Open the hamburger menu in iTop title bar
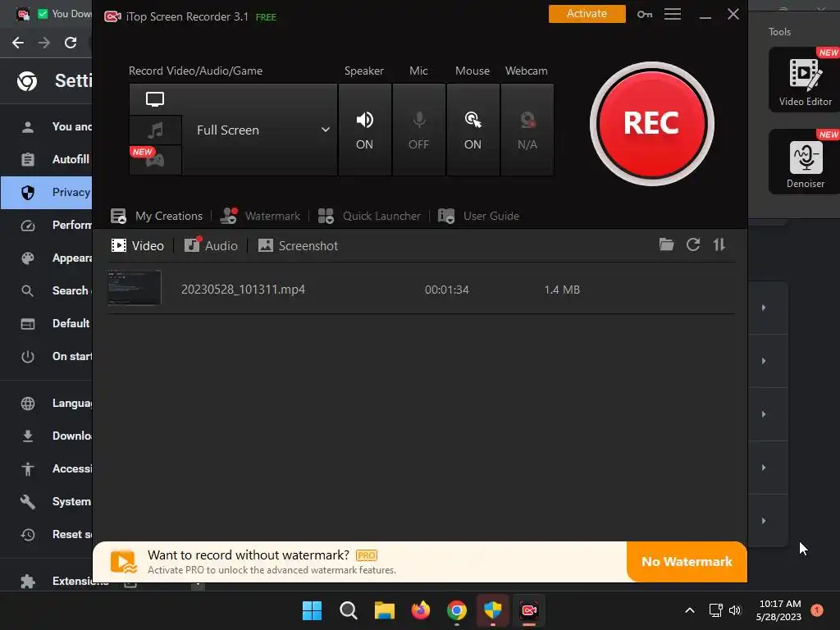Screen dimensions: 840x630 pos(673,15)
